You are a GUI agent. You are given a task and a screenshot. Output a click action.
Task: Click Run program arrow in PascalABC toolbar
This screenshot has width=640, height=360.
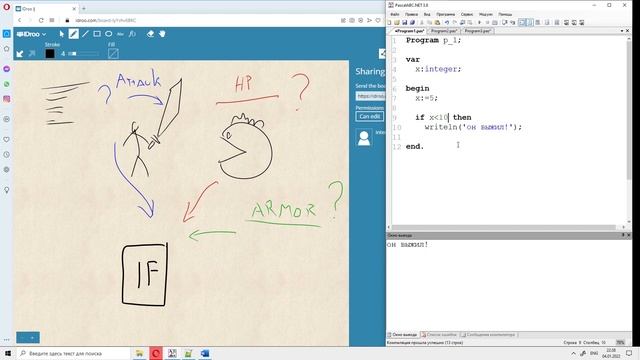(480, 22)
